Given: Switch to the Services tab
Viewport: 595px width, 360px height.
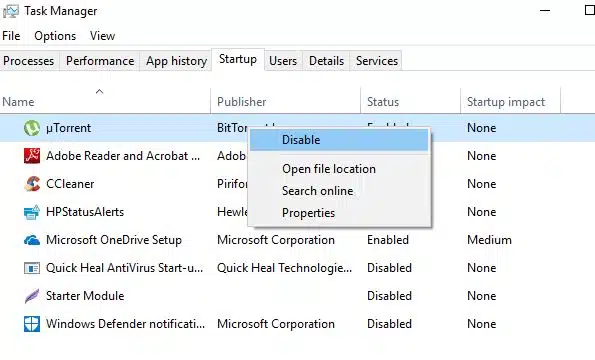Looking at the screenshot, I should pyautogui.click(x=377, y=61).
